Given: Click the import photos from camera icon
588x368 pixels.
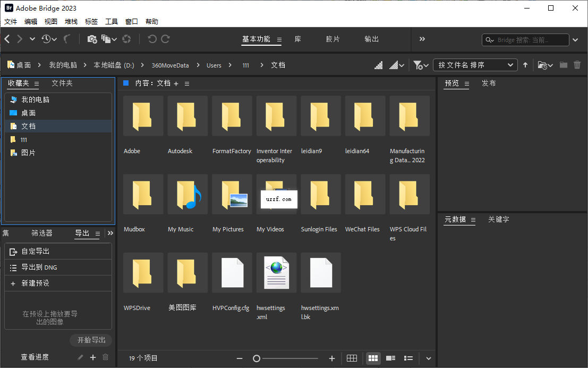Looking at the screenshot, I should tap(92, 39).
